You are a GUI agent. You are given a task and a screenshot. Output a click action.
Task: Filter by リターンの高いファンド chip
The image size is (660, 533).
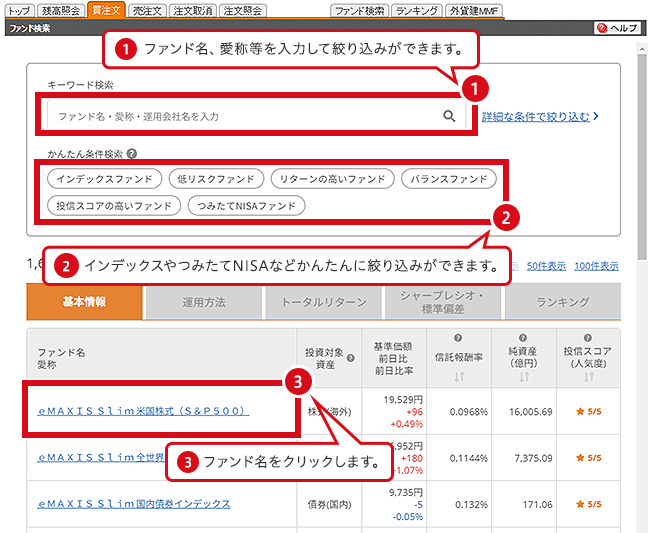(332, 179)
